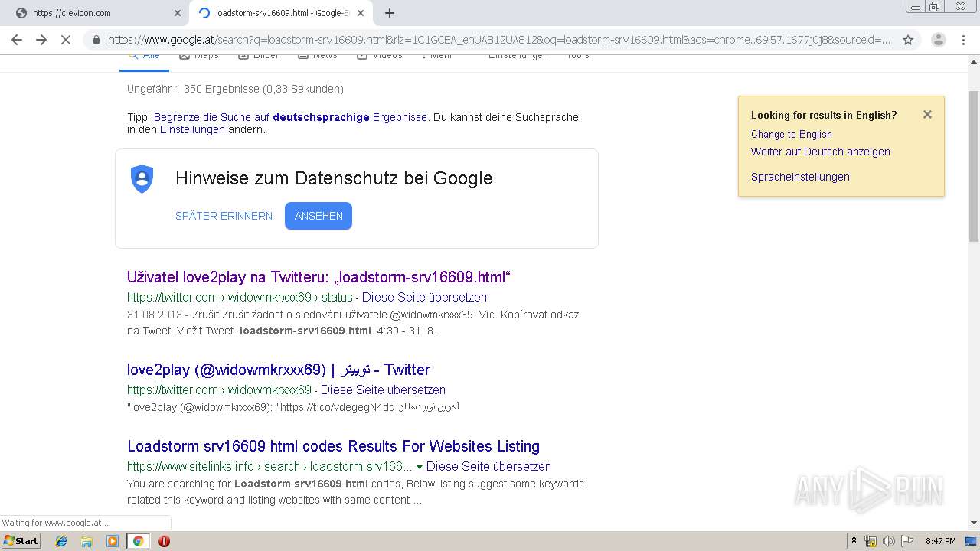Translate the first Twitter result page
Screen dimensions: 980x551
click(x=424, y=297)
